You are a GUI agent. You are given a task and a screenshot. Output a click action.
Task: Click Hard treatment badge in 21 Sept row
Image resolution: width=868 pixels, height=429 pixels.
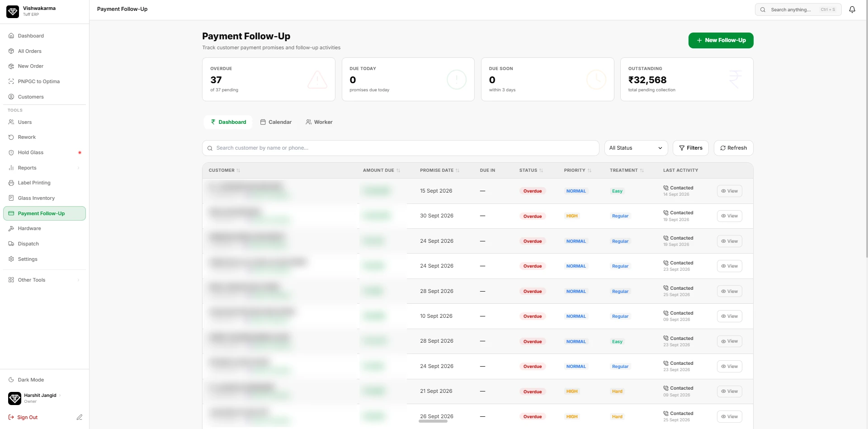point(617,391)
